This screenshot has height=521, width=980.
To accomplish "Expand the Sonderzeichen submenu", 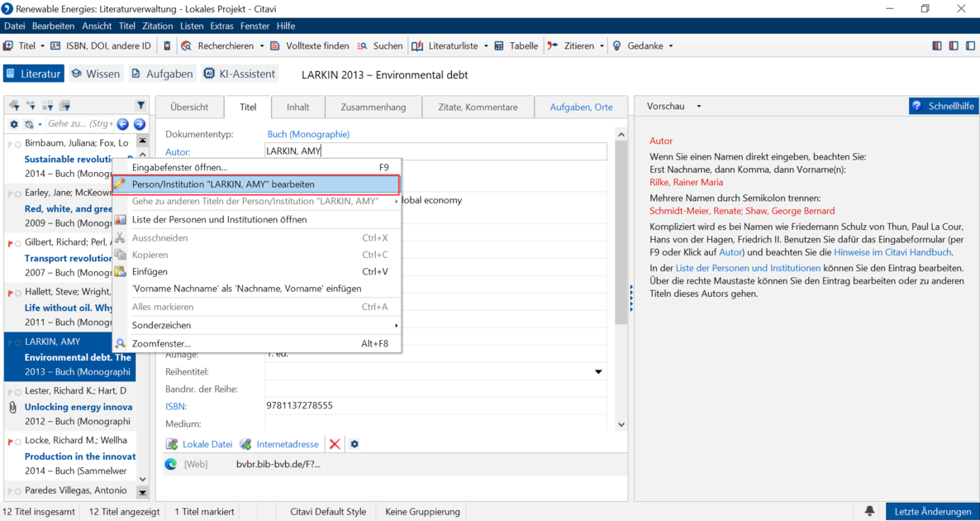I will pyautogui.click(x=257, y=325).
